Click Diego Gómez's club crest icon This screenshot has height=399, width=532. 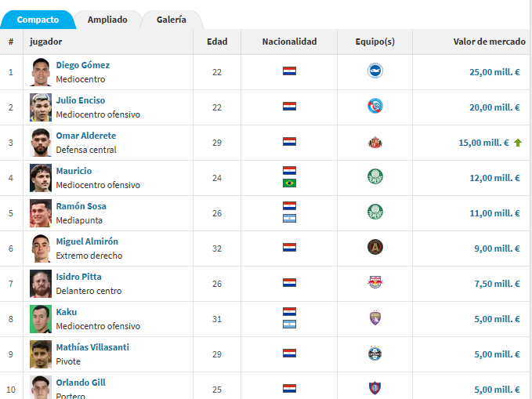[375, 71]
